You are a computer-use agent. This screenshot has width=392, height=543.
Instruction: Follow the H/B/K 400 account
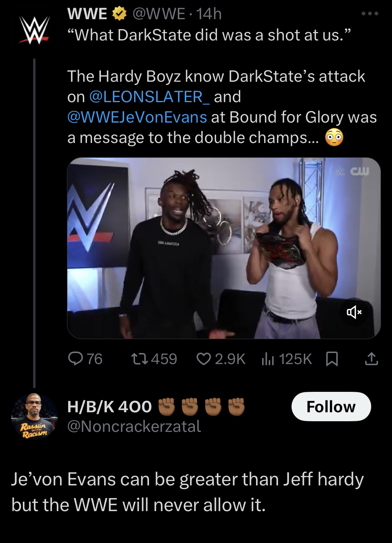tap(331, 407)
